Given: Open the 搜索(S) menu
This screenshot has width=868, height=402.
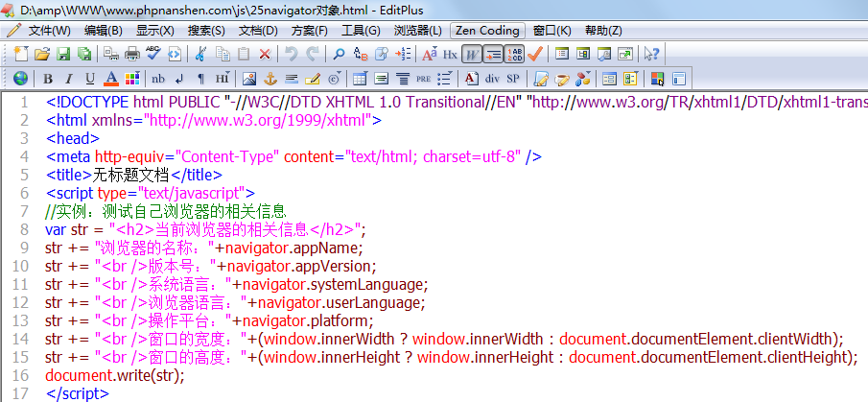Looking at the screenshot, I should [x=206, y=31].
